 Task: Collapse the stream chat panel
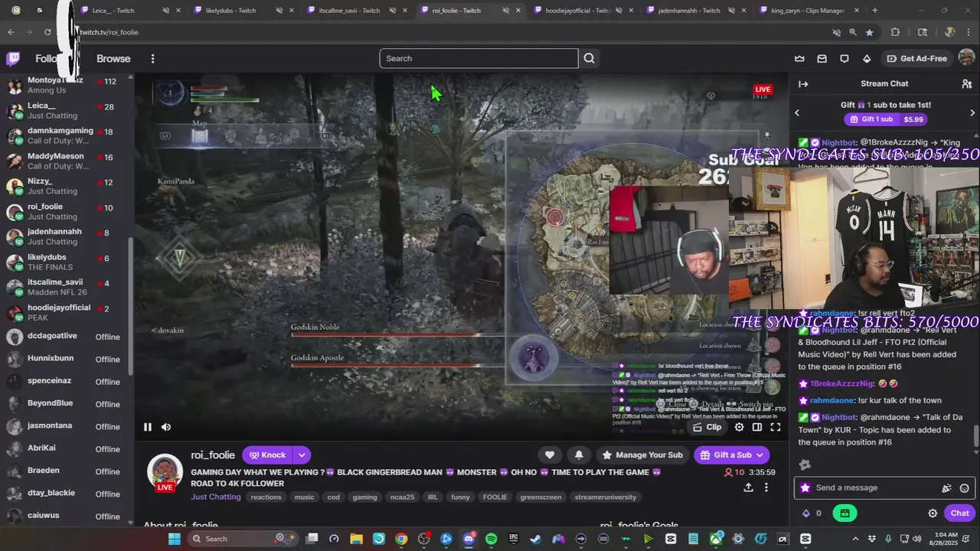tap(803, 84)
